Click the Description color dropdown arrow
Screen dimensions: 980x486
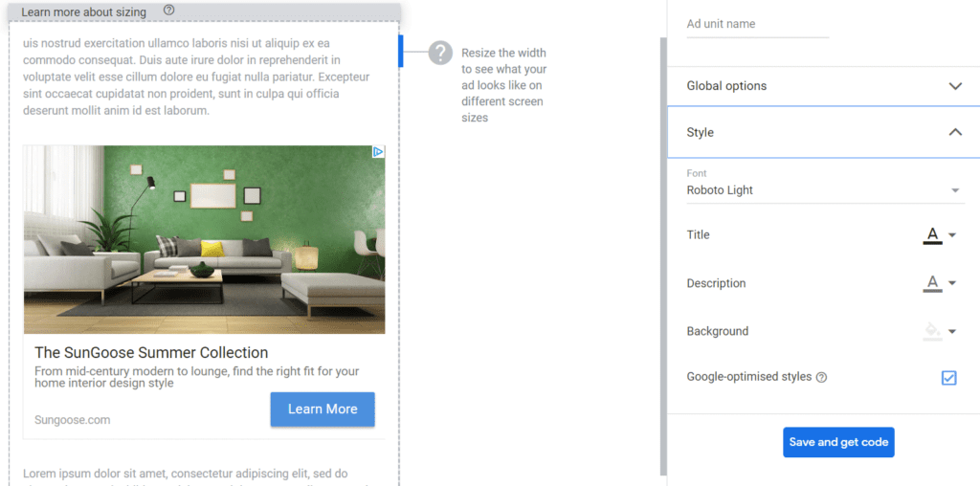[x=952, y=283]
